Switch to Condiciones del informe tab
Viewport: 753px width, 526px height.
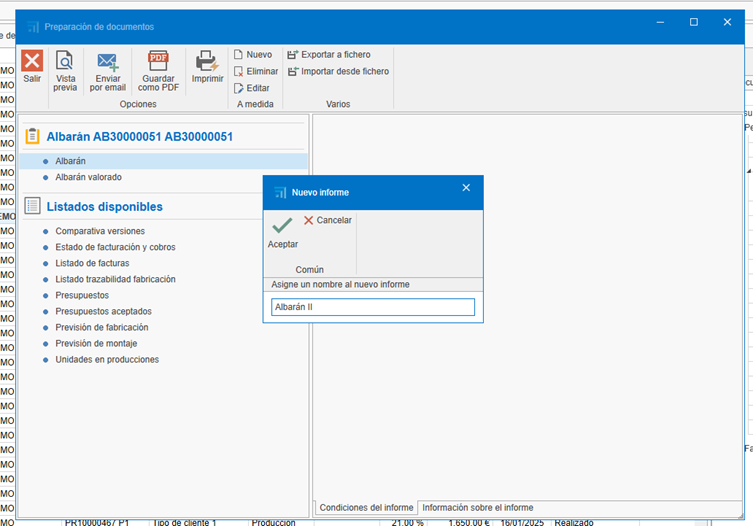click(366, 508)
